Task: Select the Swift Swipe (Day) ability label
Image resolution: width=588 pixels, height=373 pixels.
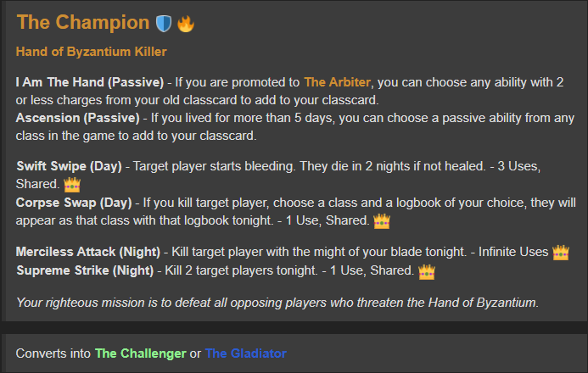Action: click(x=69, y=166)
